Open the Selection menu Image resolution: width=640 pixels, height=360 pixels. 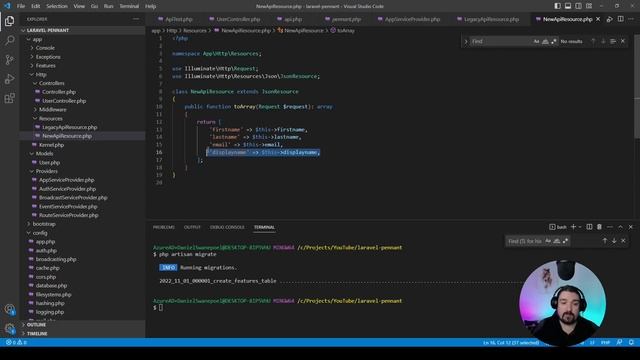point(57,6)
